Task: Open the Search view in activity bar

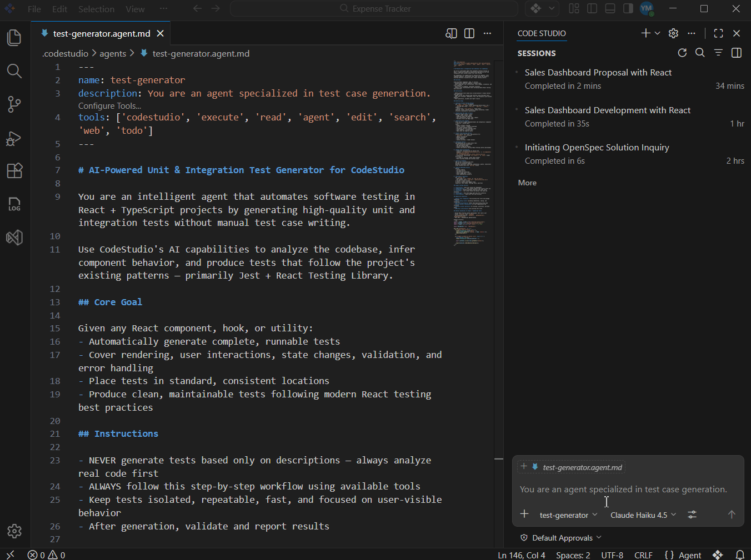Action: pyautogui.click(x=14, y=71)
